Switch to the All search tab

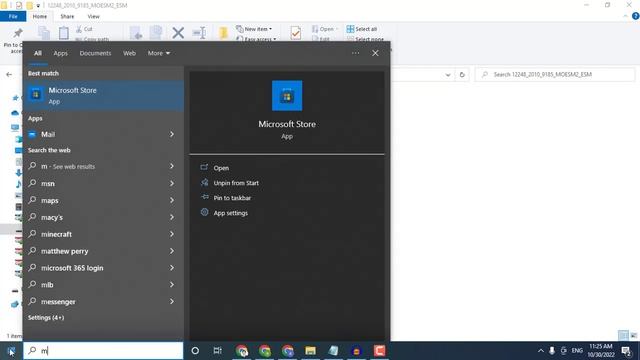[x=38, y=53]
